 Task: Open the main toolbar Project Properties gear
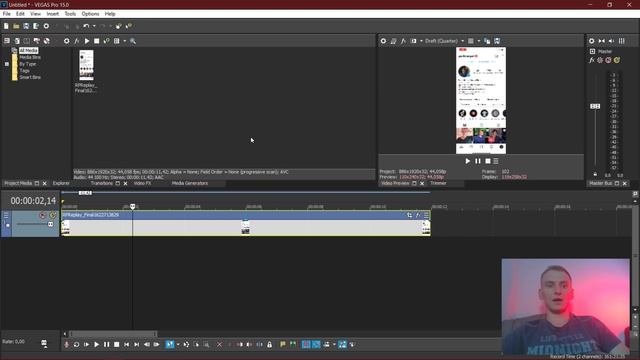[x=46, y=26]
